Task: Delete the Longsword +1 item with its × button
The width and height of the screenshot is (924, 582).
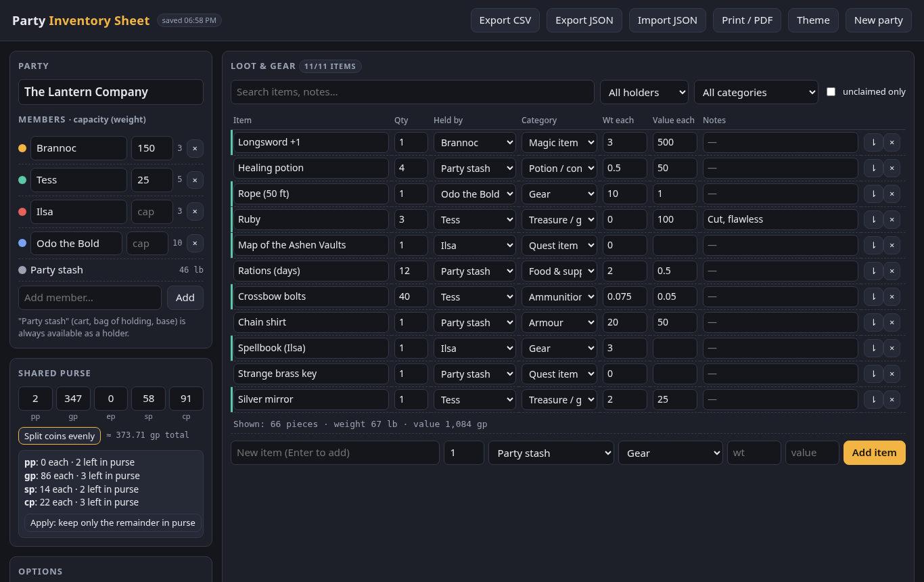Action: [892, 142]
